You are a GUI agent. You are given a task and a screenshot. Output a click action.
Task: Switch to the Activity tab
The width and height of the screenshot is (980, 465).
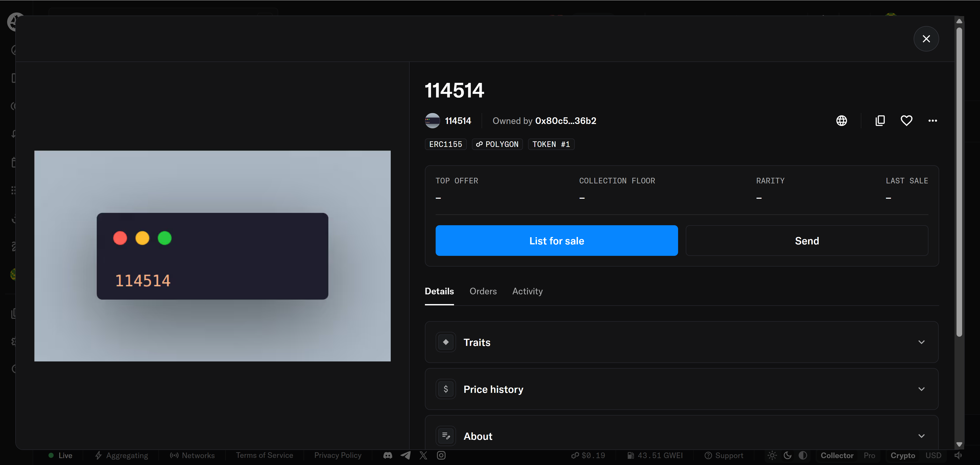pyautogui.click(x=527, y=291)
